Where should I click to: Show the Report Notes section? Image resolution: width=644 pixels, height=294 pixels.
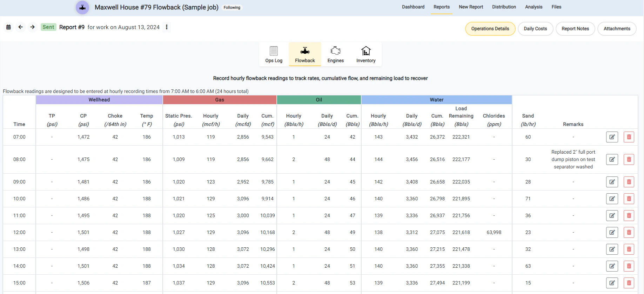click(x=575, y=29)
